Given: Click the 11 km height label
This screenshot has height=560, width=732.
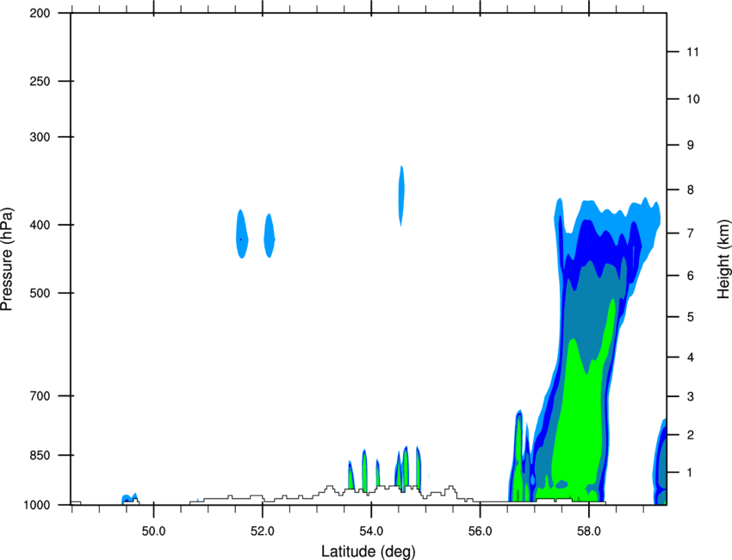Looking at the screenshot, I should click(x=693, y=52).
